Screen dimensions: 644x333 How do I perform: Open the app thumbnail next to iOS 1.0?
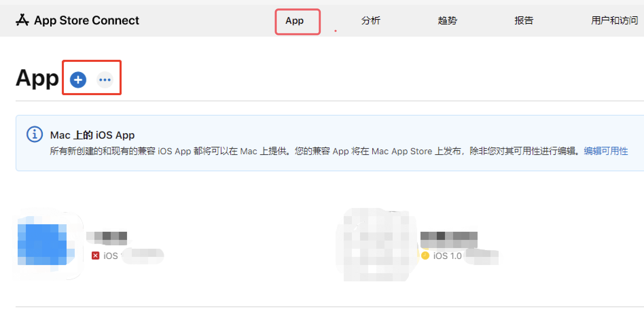376,245
